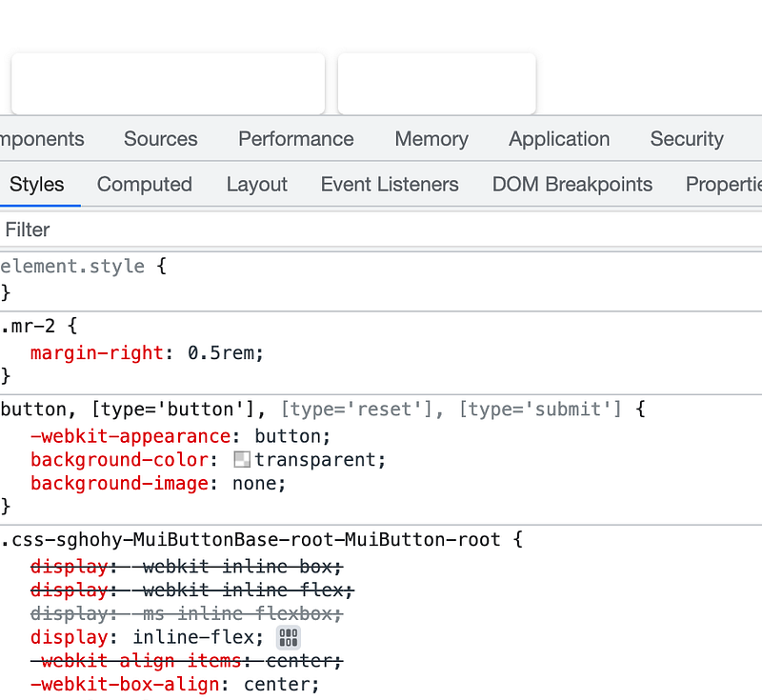The height and width of the screenshot is (700, 762).
Task: Edit the inline-flex display value
Action: (x=192, y=637)
